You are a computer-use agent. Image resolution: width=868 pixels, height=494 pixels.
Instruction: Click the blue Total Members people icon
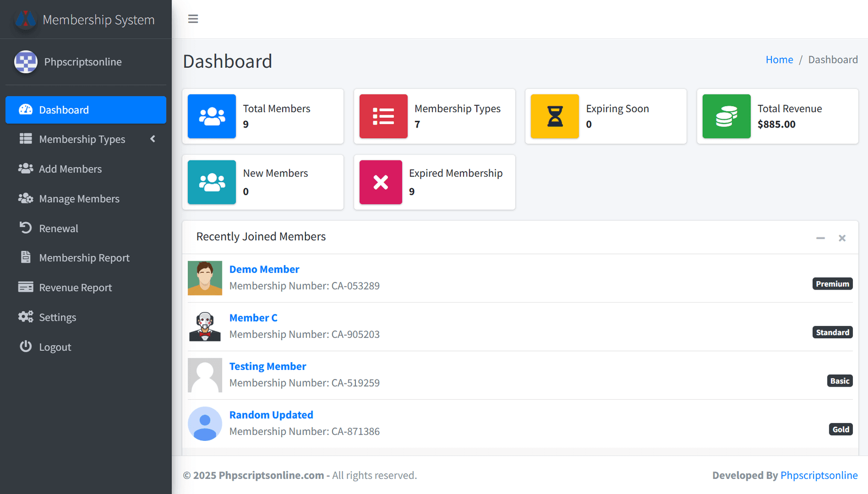pyautogui.click(x=212, y=117)
